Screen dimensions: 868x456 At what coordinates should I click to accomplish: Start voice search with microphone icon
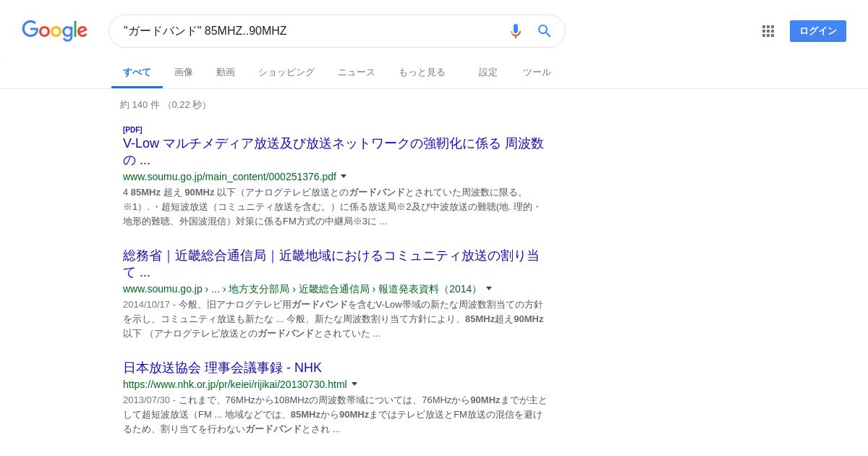516,31
